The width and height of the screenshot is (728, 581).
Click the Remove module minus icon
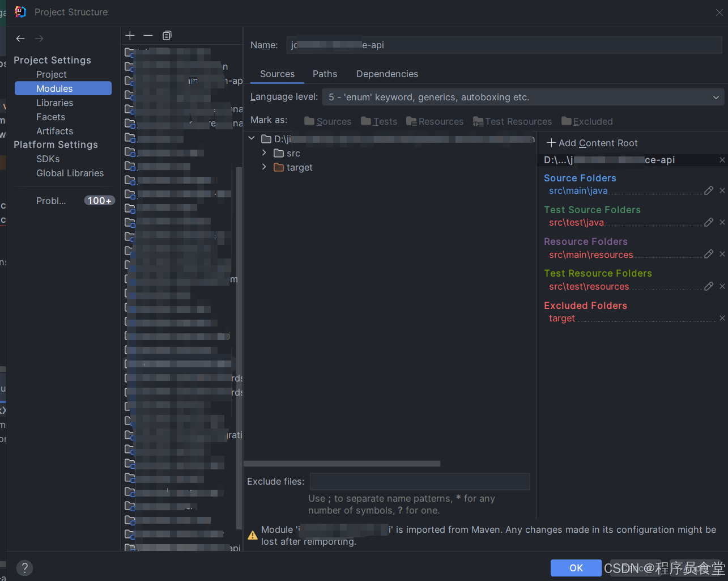(x=148, y=35)
